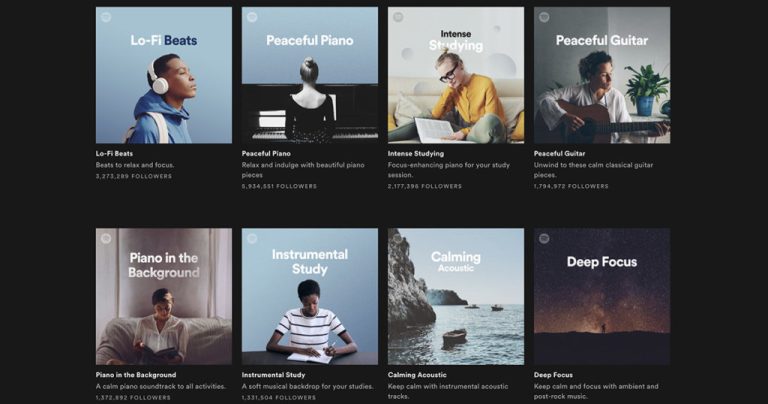768x404 pixels.
Task: Click the Calming Acoustic title link below cover
Action: tap(417, 375)
